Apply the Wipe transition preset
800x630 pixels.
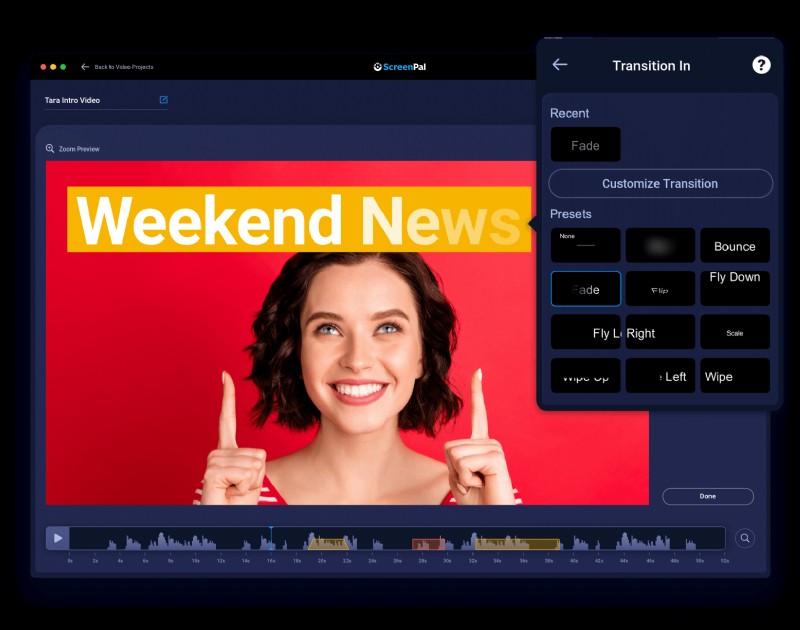[x=735, y=376]
